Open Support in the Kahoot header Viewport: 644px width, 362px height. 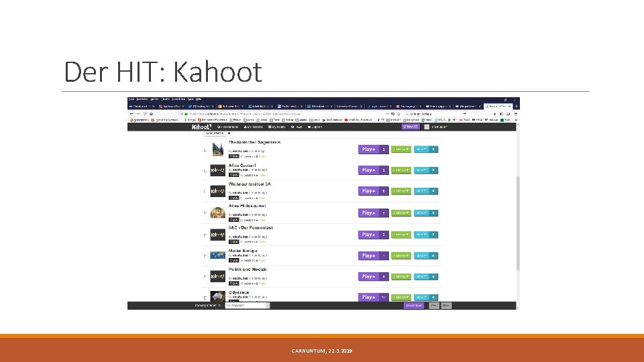[x=315, y=127]
